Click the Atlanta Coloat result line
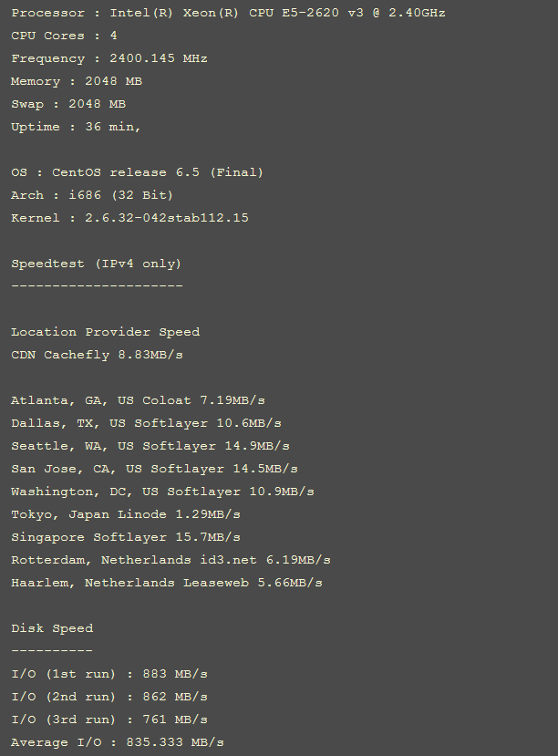 (x=138, y=400)
